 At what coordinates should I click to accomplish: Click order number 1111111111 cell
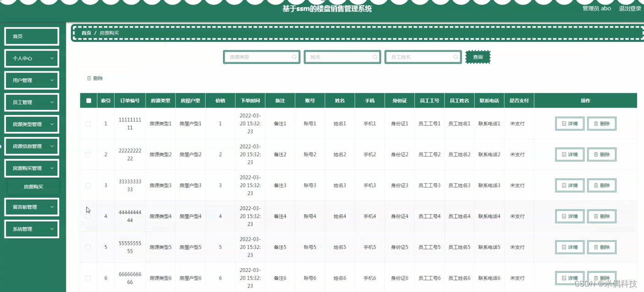pyautogui.click(x=130, y=124)
